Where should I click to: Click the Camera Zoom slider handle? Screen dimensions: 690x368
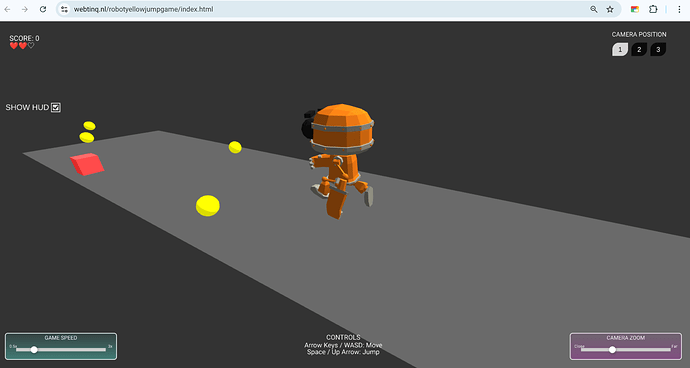point(612,350)
